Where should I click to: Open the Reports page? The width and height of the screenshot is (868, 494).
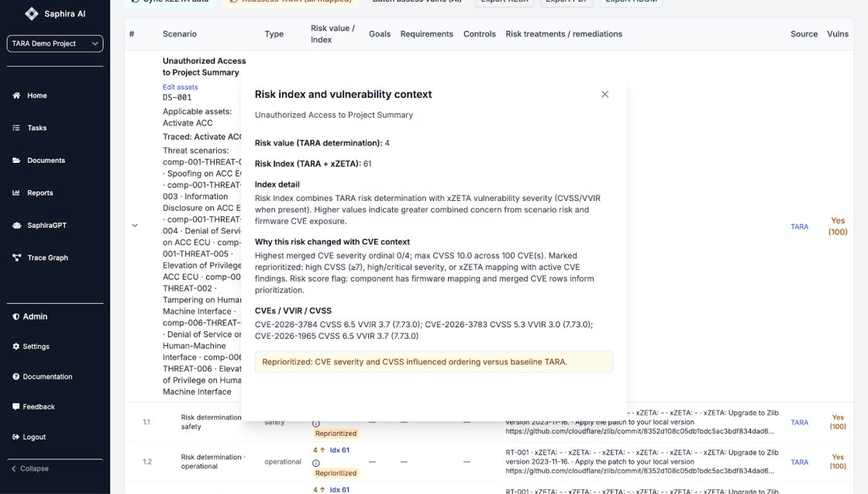tap(40, 193)
